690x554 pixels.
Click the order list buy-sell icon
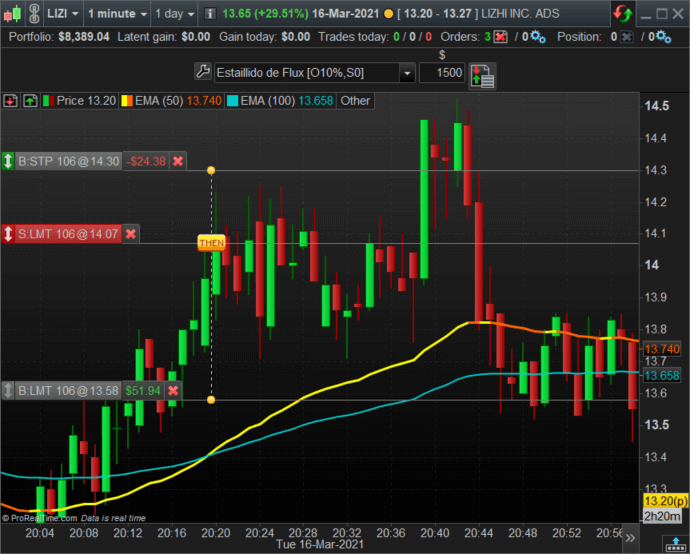[x=482, y=76]
